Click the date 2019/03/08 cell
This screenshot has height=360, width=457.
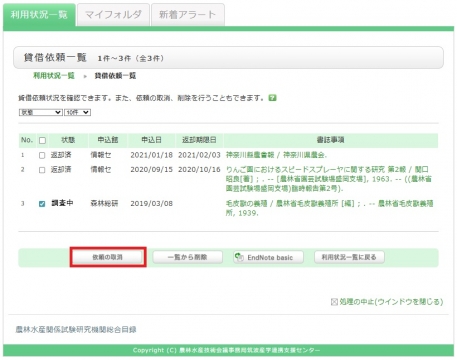pos(151,203)
